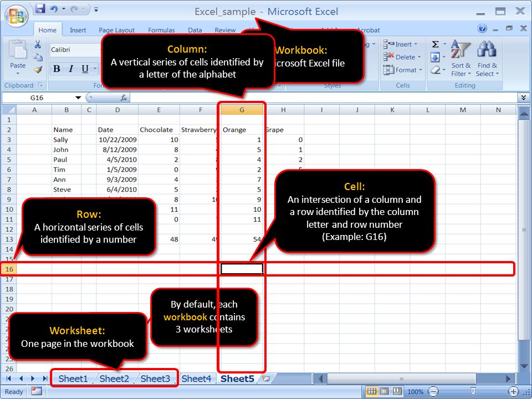Open Clipboard dialog launcher

[40, 85]
